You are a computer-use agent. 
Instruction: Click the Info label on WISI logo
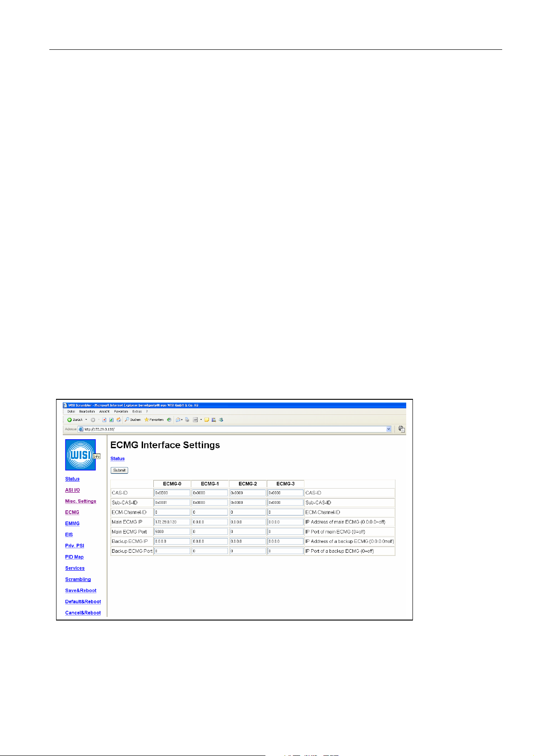pos(96,456)
